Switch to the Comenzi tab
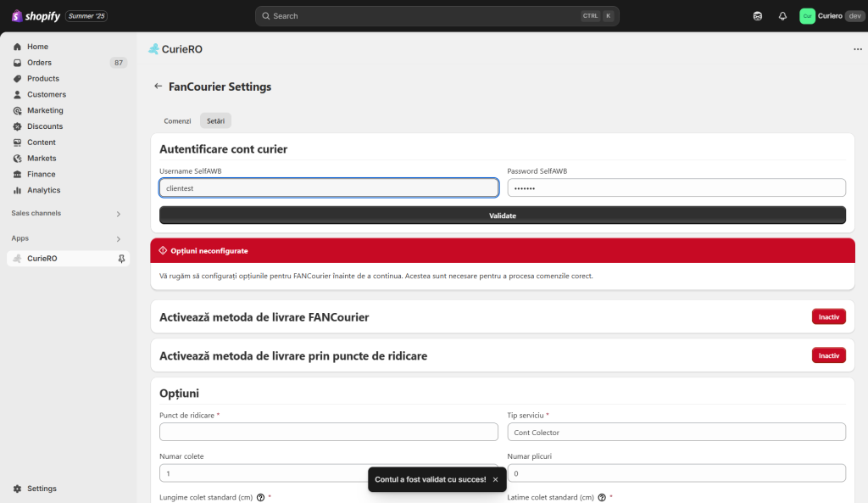Screen dimensions: 868x503 pos(177,120)
